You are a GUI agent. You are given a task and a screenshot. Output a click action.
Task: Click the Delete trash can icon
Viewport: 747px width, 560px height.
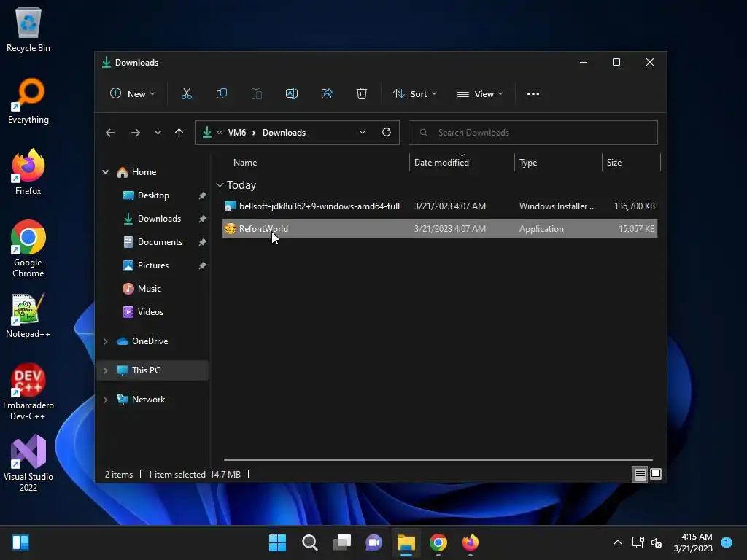362,94
